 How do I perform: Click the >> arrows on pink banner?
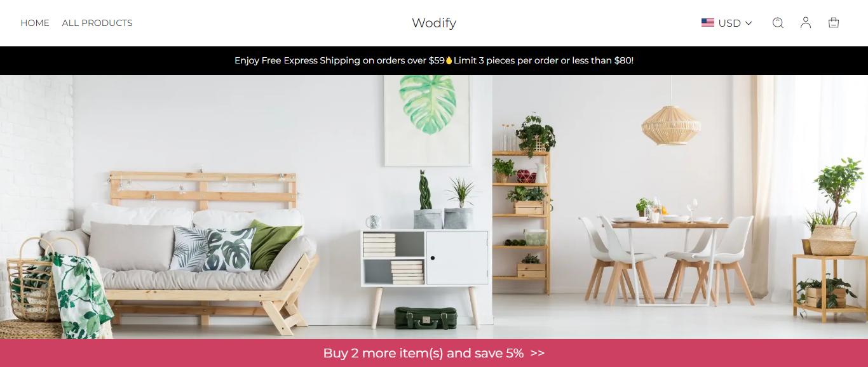point(537,353)
